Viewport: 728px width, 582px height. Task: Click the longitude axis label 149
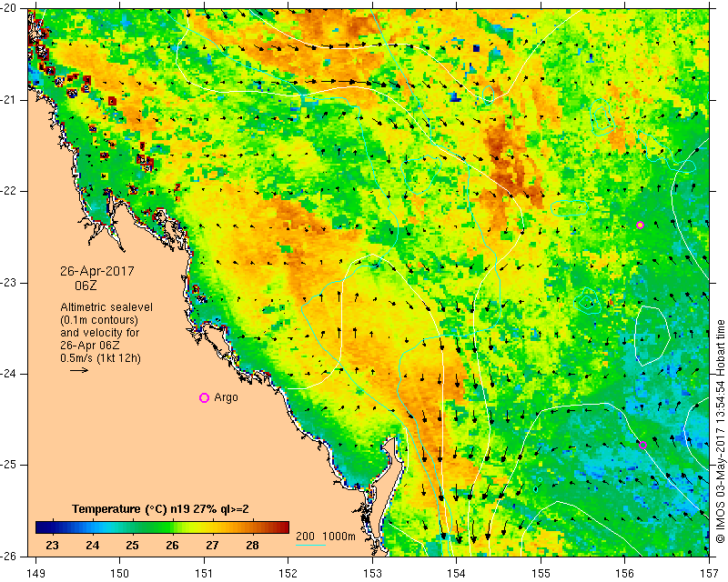click(35, 574)
